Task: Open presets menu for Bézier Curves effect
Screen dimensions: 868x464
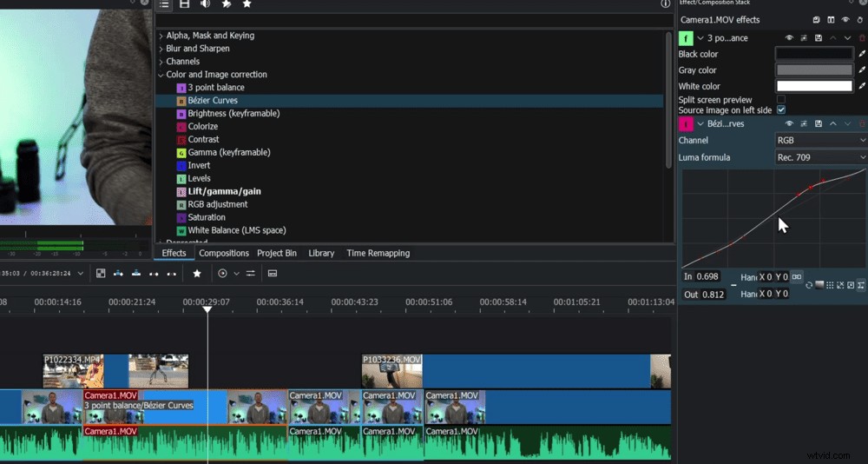Action: click(x=804, y=123)
